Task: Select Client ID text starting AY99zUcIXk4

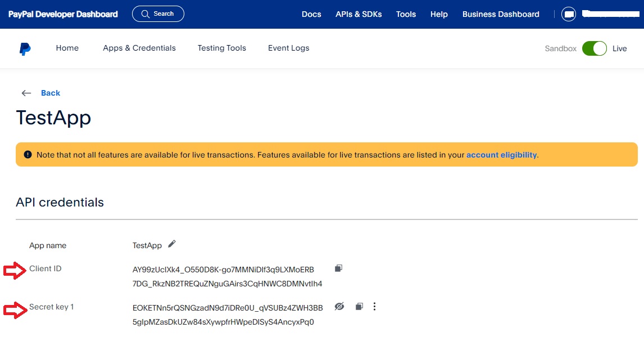Action: tap(227, 276)
